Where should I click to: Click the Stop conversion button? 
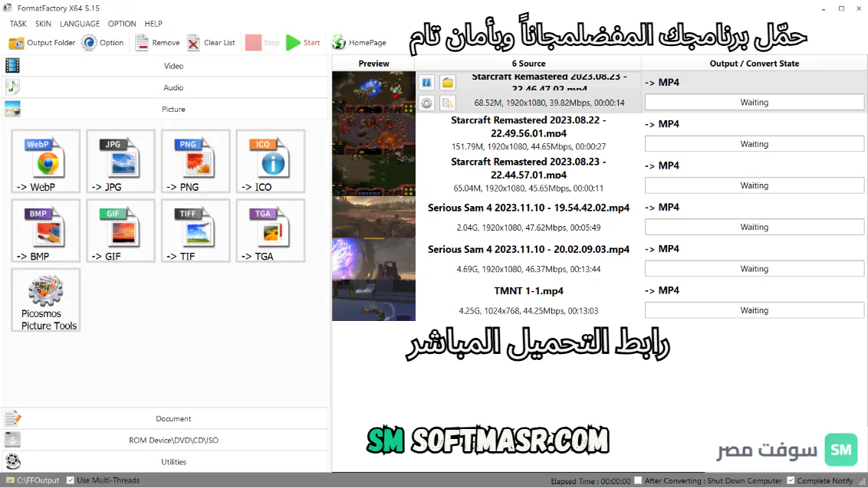(x=262, y=43)
